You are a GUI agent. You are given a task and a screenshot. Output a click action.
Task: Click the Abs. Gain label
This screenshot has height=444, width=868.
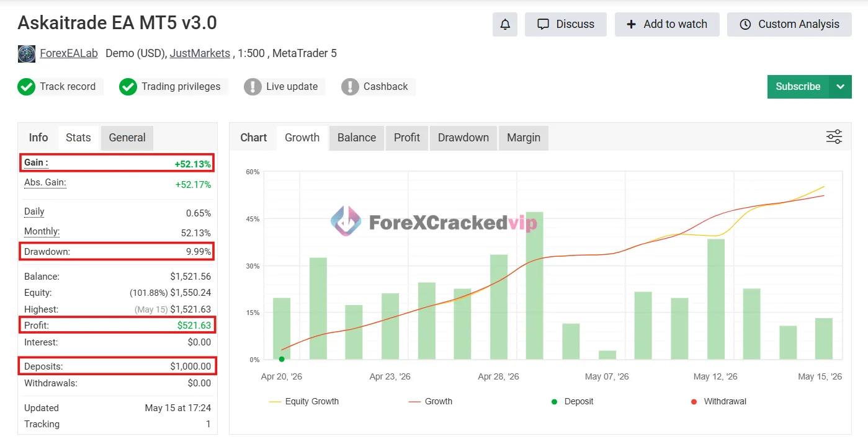tap(45, 182)
